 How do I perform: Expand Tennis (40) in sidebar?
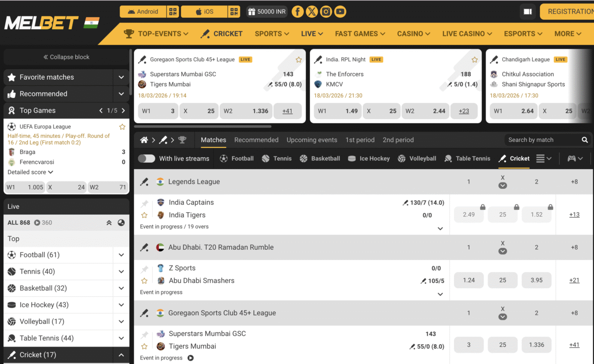click(121, 272)
